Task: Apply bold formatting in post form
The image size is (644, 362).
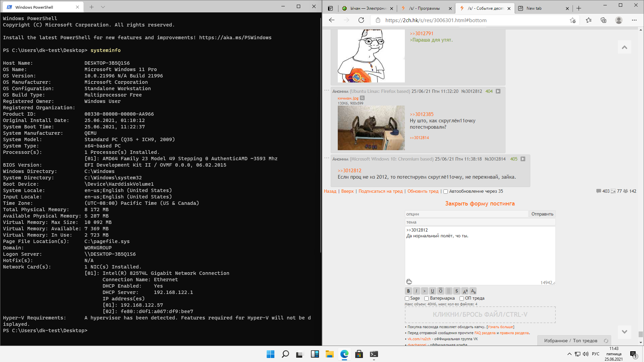Action: click(x=408, y=291)
